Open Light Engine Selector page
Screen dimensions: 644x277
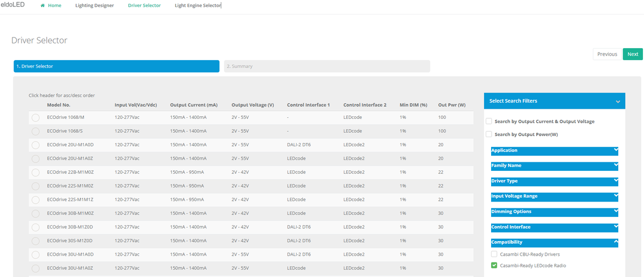(x=198, y=5)
